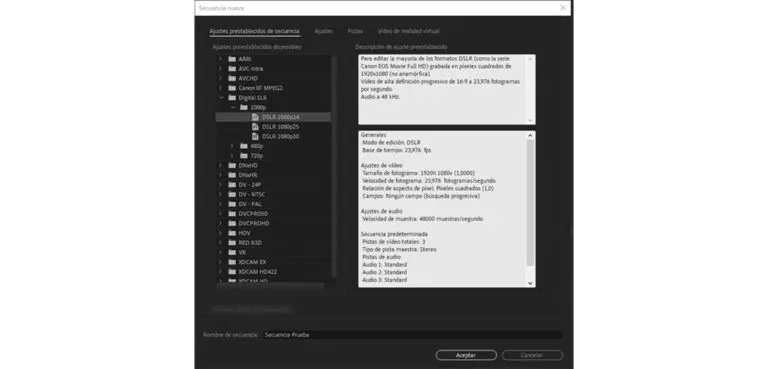The height and width of the screenshot is (369, 768).
Task: Click the down arrow of settings details scrollbar
Action: coord(530,283)
